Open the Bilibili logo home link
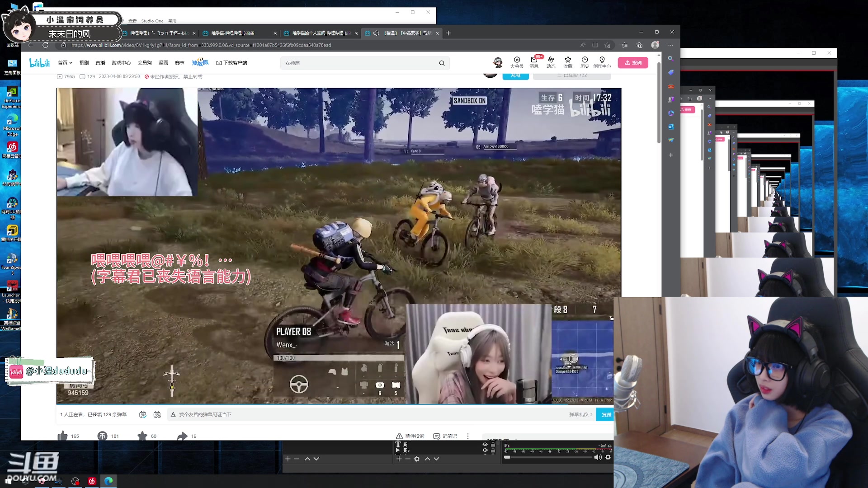The height and width of the screenshot is (488, 868). 39,63
